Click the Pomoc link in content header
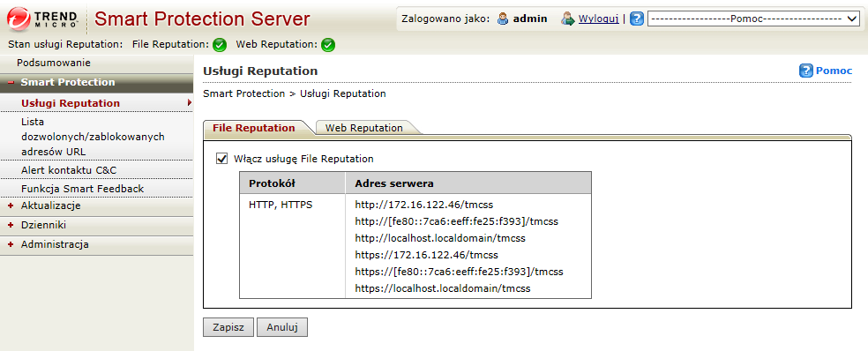868x351 pixels. pos(834,71)
